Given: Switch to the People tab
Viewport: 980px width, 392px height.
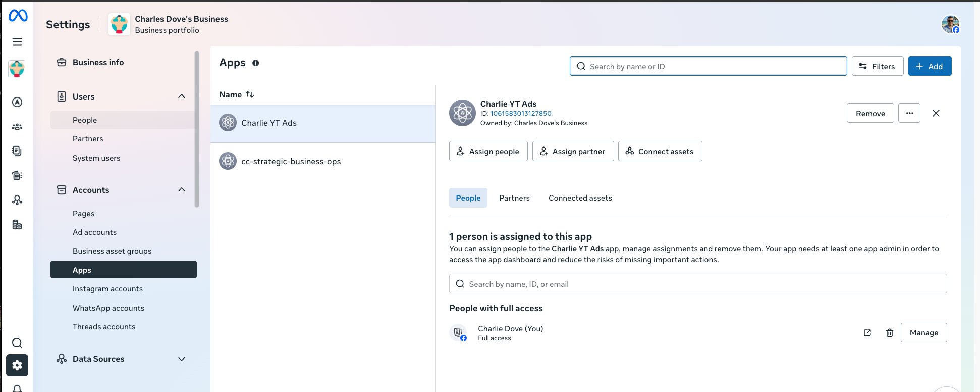Looking at the screenshot, I should tap(468, 198).
